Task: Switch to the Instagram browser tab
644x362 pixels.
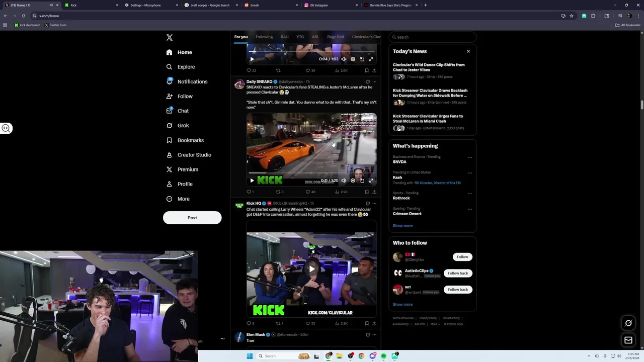Action: [332, 5]
